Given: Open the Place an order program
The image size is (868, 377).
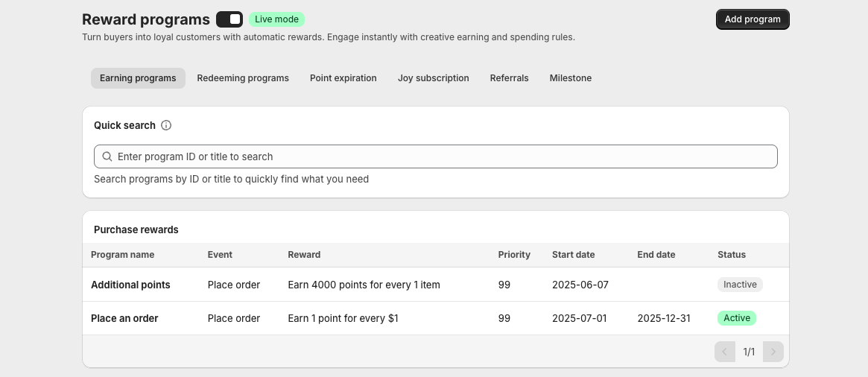Looking at the screenshot, I should pyautogui.click(x=124, y=318).
